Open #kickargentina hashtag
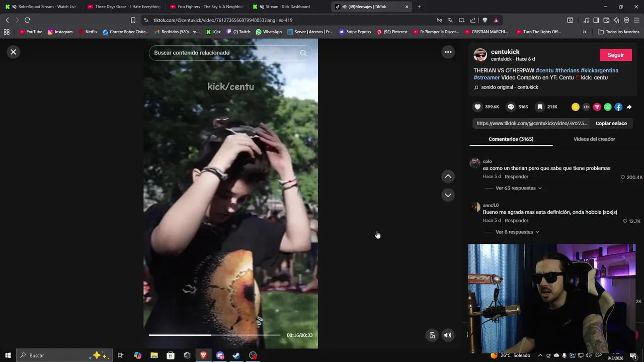 (x=599, y=70)
